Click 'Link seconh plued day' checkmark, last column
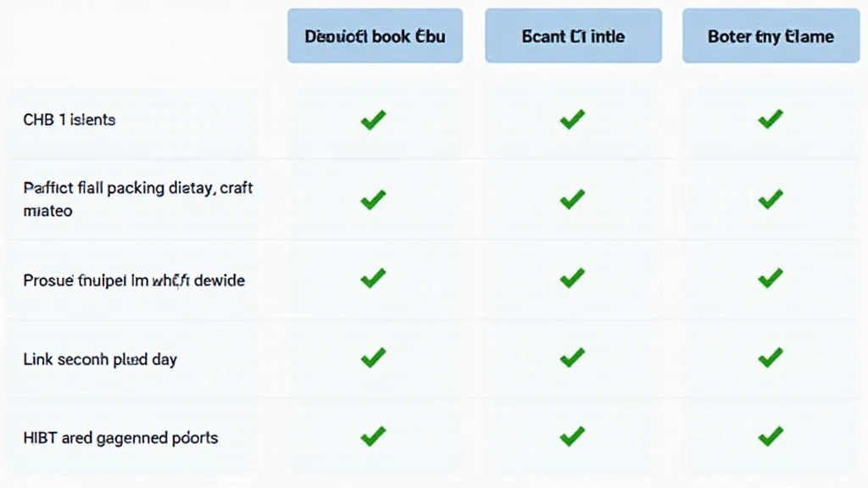This screenshot has height=488, width=868. 771,358
